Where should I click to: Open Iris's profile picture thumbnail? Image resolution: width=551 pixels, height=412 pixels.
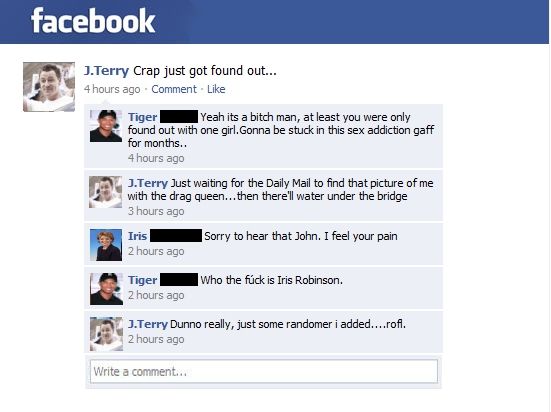(106, 245)
